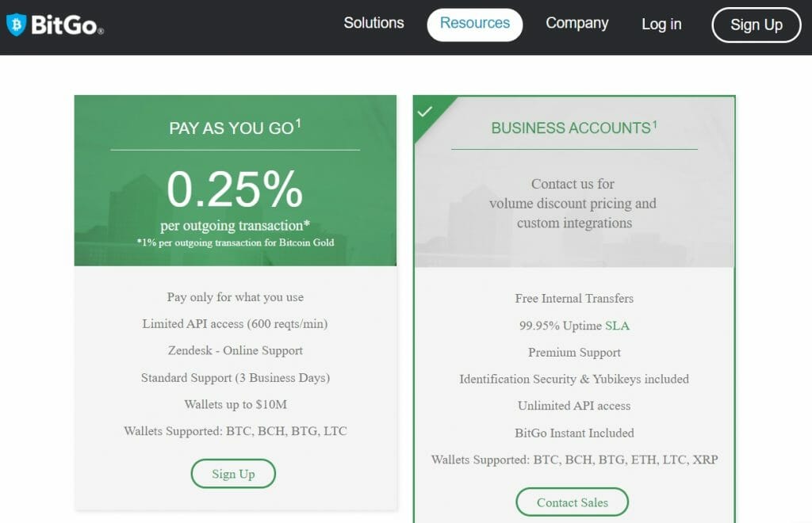Click the volume discount pricing text
This screenshot has width=812, height=523.
(573, 204)
